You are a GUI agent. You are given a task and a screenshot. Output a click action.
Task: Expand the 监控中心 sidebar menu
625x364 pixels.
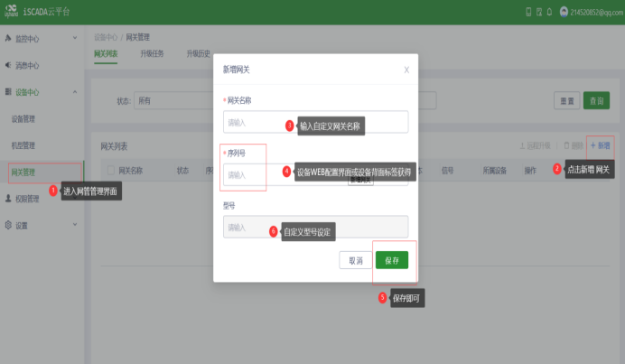pos(42,39)
